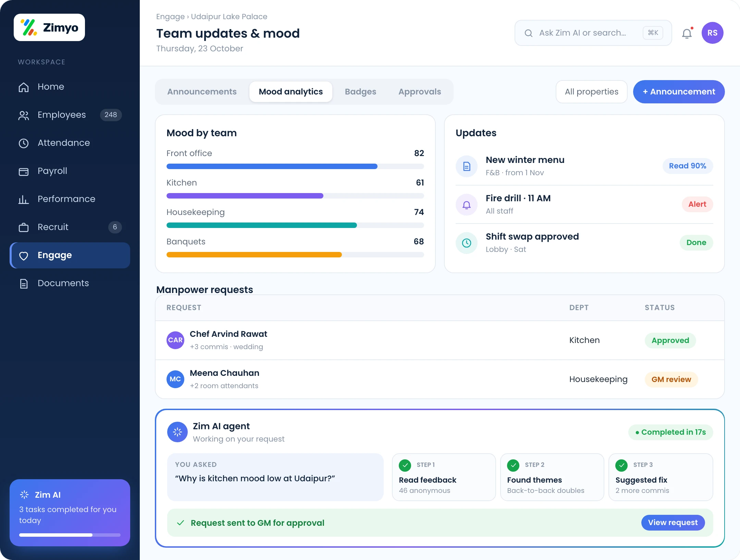
Task: Click the Suggested fix step title
Action: (x=641, y=480)
